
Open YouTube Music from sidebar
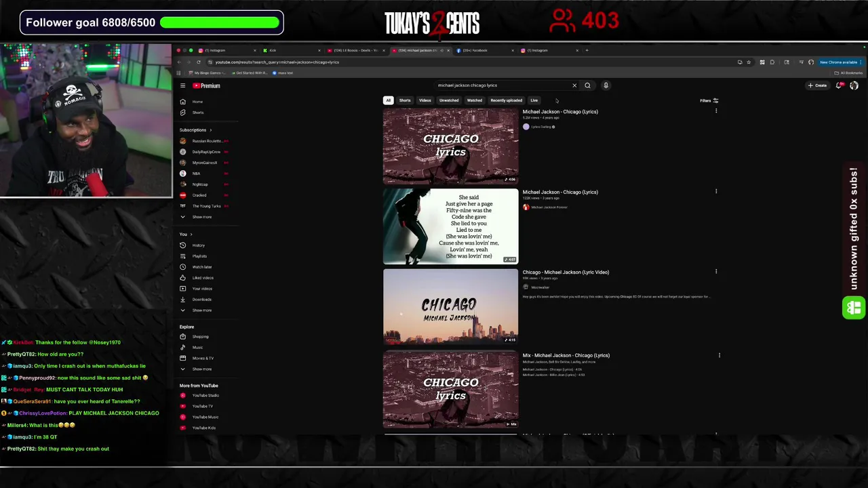pos(205,418)
